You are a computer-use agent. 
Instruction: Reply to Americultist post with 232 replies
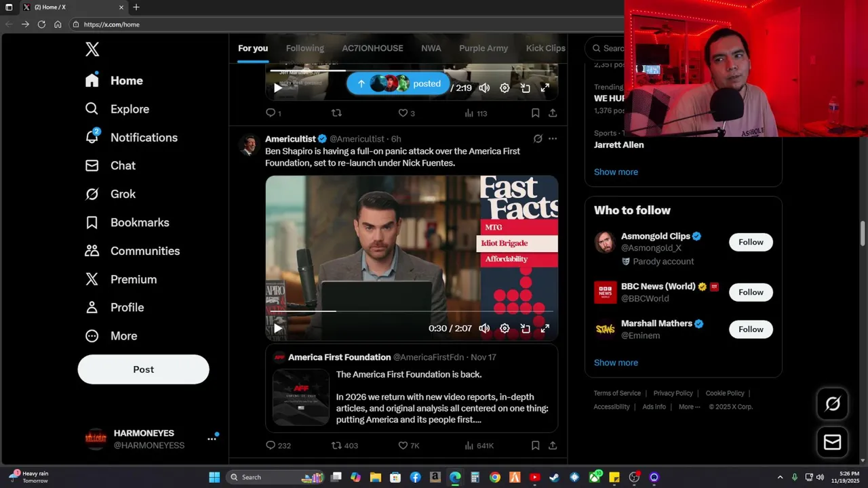pyautogui.click(x=278, y=445)
